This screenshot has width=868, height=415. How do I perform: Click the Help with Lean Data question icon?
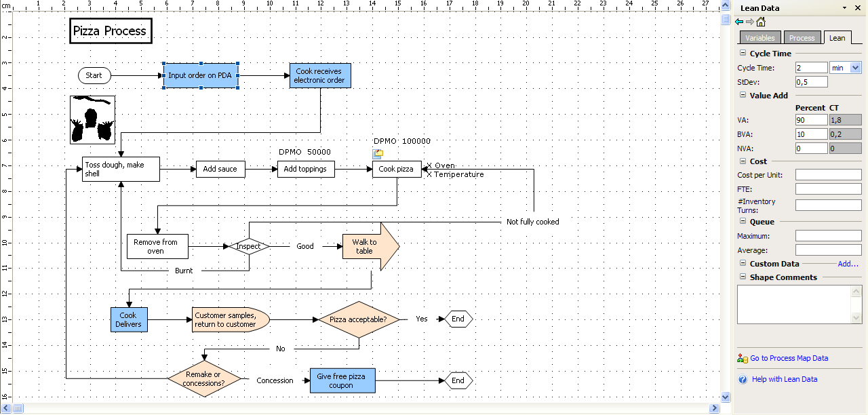click(743, 380)
